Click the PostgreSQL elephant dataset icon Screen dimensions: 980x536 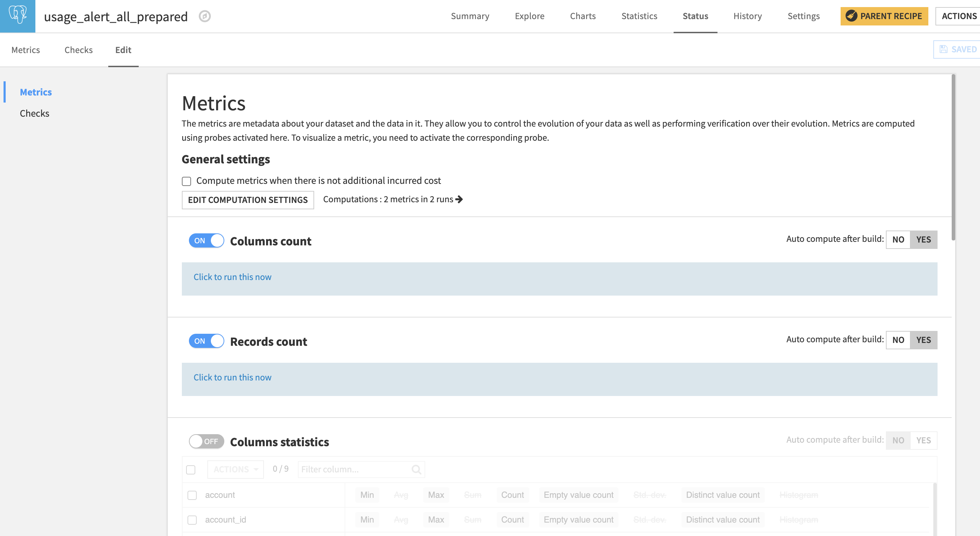pyautogui.click(x=17, y=16)
